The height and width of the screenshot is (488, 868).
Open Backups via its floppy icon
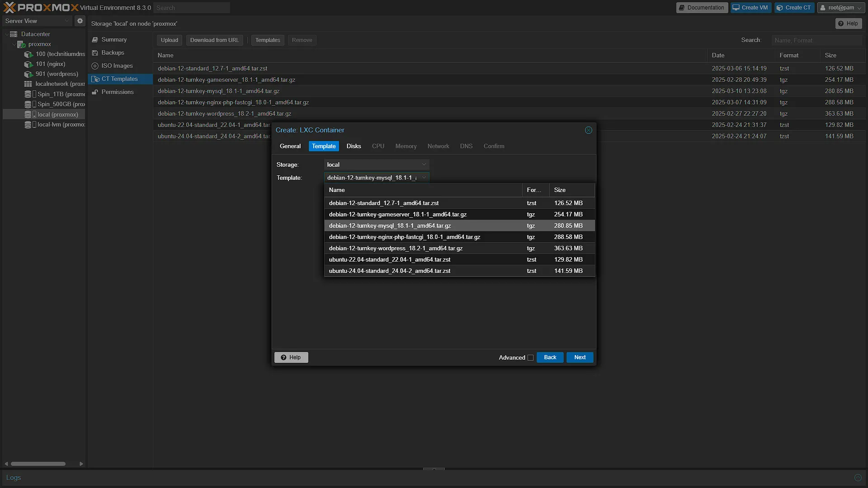click(x=95, y=53)
